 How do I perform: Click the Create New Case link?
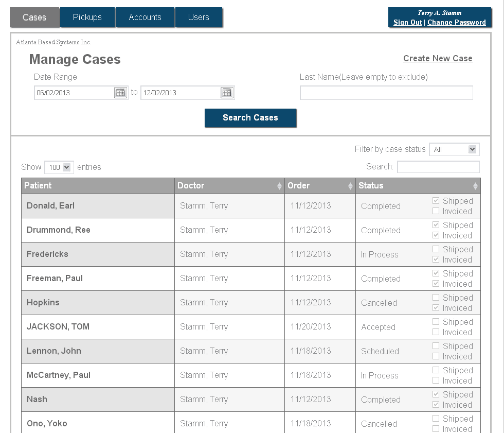tap(437, 59)
